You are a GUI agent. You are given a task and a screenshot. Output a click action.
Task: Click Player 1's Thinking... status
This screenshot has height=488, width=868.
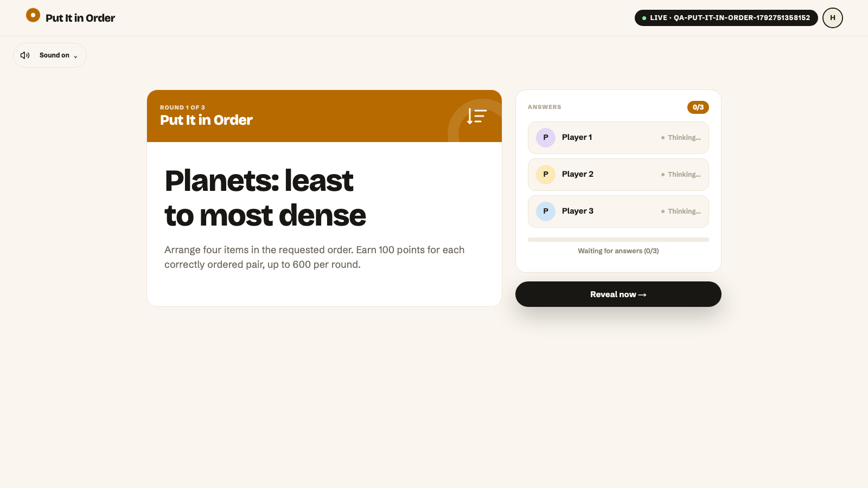[x=681, y=138]
